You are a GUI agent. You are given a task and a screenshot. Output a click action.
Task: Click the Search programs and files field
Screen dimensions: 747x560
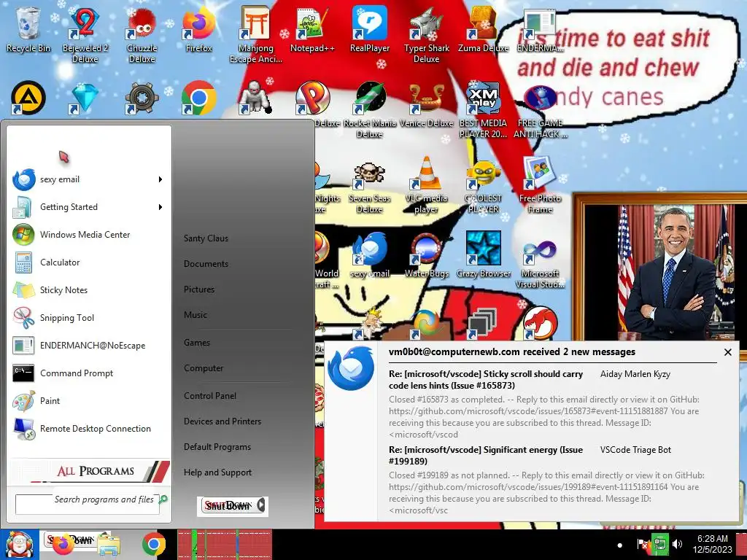[88, 505]
